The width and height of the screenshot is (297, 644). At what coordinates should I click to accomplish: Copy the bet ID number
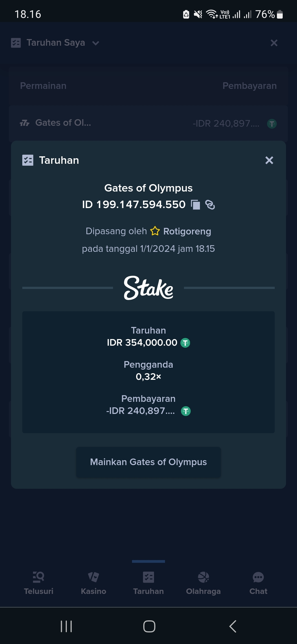click(196, 205)
